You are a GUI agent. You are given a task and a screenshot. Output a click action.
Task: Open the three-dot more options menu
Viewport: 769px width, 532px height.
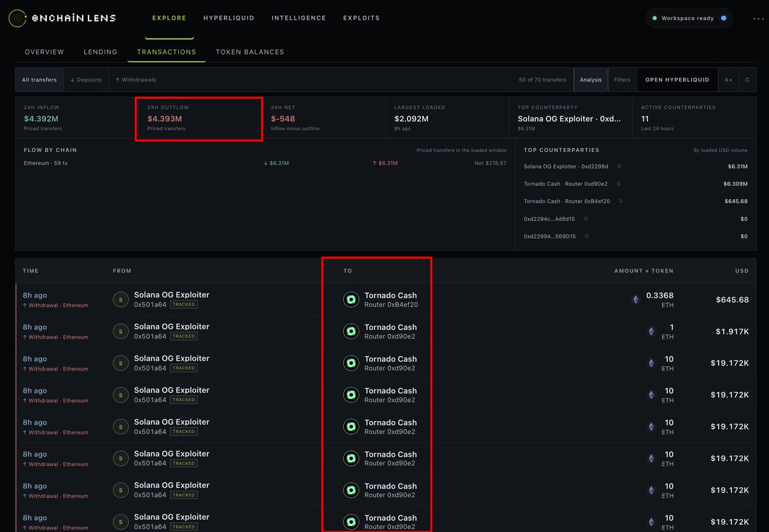[x=758, y=19]
